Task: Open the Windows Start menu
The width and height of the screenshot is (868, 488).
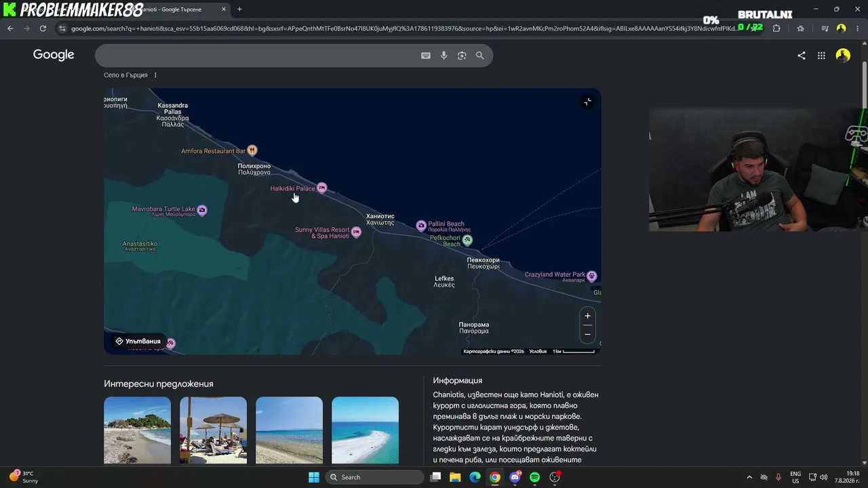Action: pos(314,477)
